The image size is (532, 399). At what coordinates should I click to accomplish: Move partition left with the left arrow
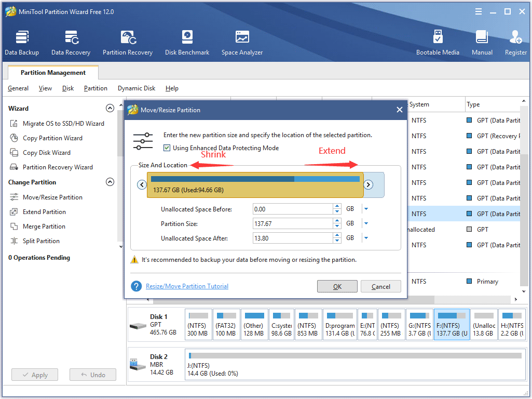142,185
